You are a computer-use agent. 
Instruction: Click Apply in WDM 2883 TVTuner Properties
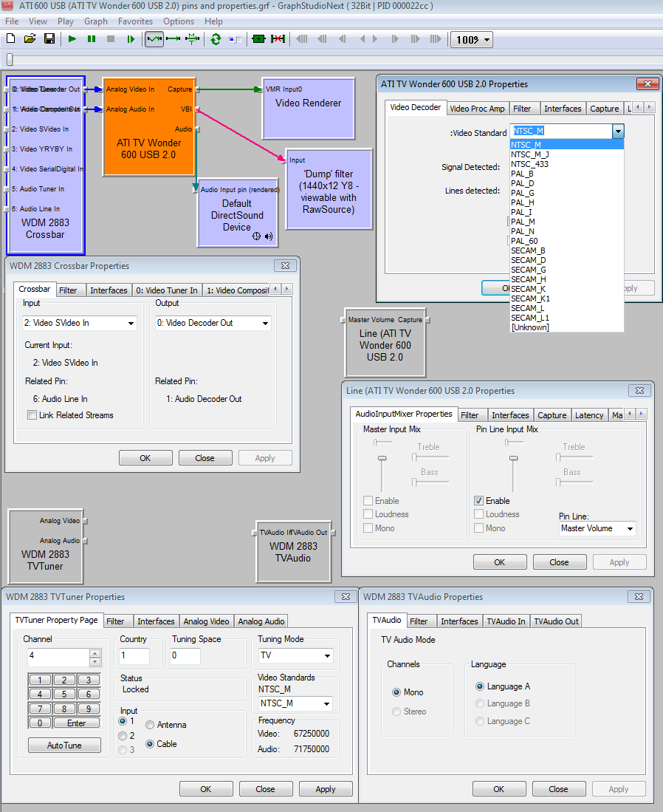pos(326,789)
